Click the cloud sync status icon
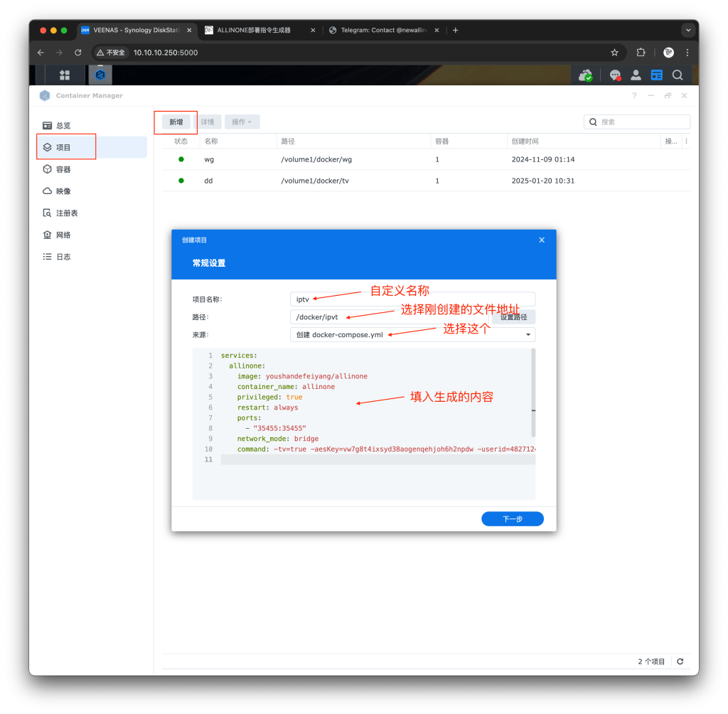The width and height of the screenshot is (728, 714). tap(586, 75)
